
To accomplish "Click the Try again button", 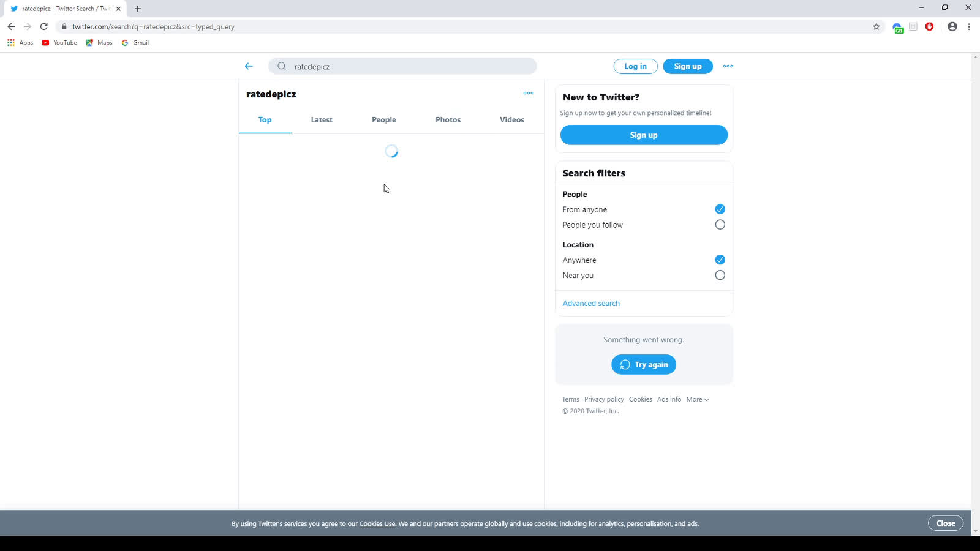I will (x=644, y=365).
